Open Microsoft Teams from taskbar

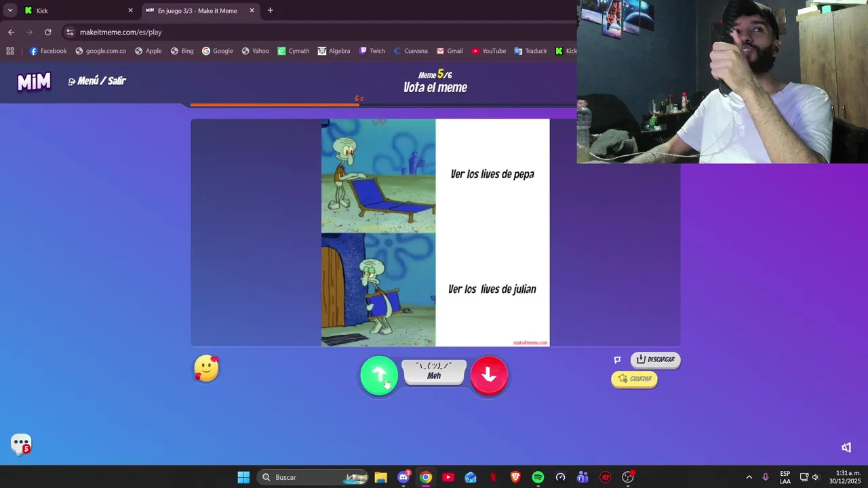[x=583, y=477]
